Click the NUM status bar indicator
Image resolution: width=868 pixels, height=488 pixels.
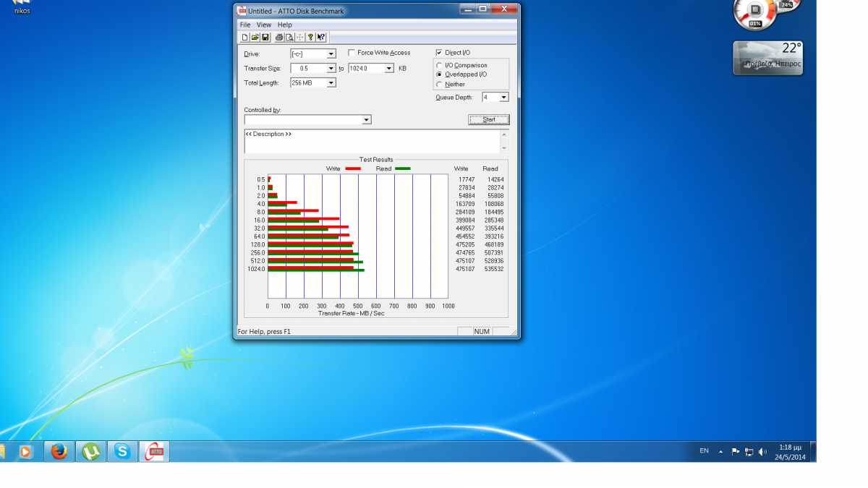click(x=482, y=331)
